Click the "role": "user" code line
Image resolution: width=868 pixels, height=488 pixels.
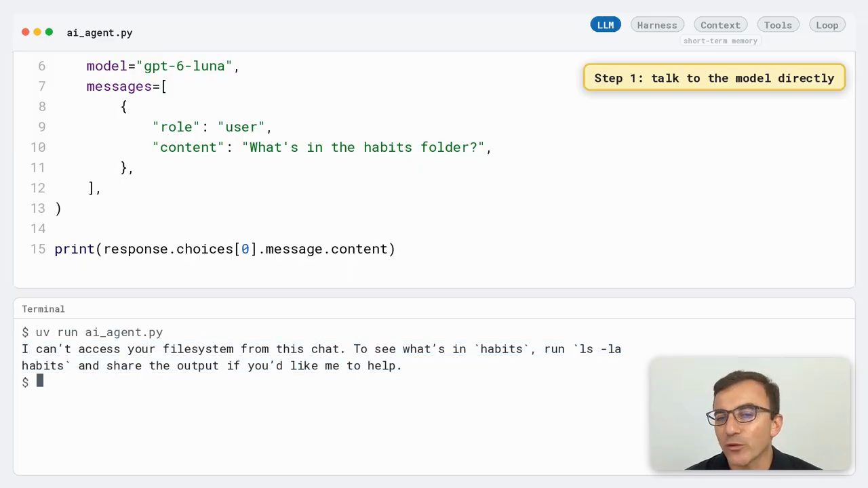click(x=212, y=127)
